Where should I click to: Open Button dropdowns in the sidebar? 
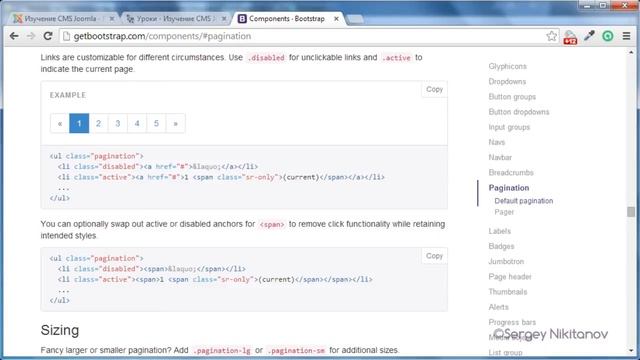[519, 112]
